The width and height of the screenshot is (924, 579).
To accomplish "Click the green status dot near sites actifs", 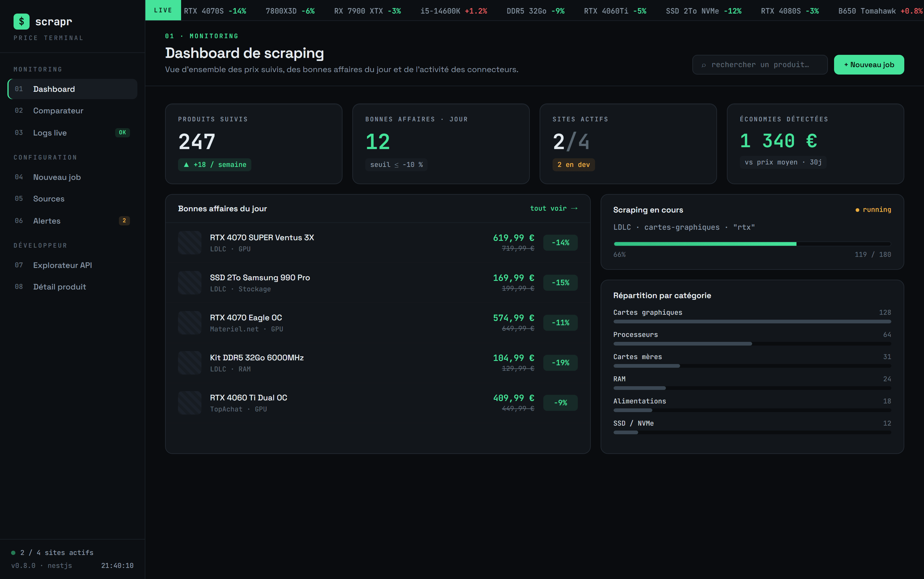I will point(13,553).
